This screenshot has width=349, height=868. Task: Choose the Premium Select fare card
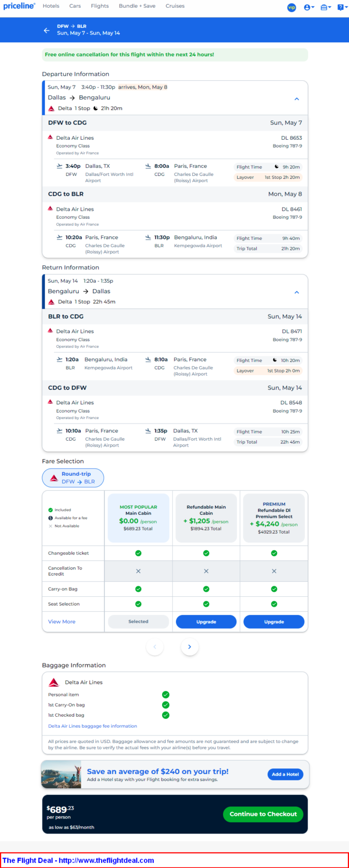coord(274,518)
